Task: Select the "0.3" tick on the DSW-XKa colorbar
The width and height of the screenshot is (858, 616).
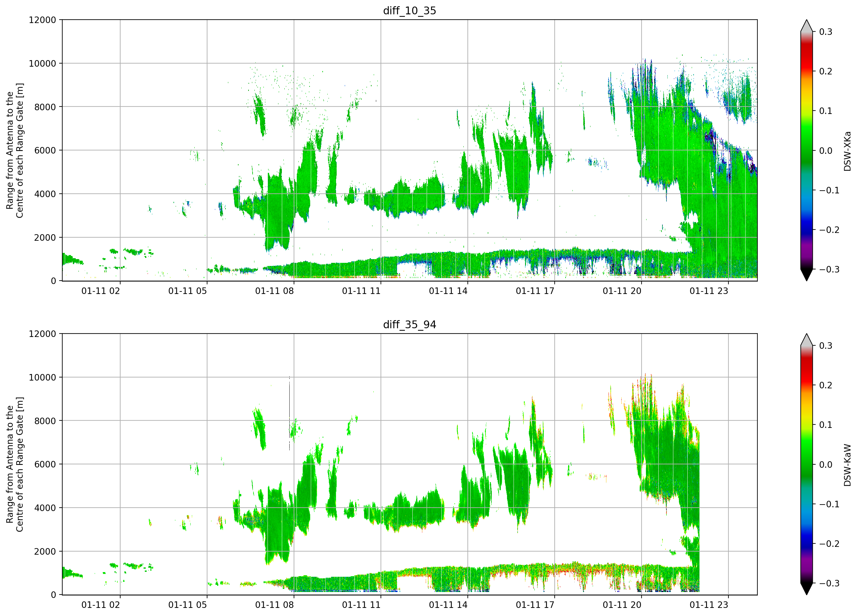Action: click(826, 32)
